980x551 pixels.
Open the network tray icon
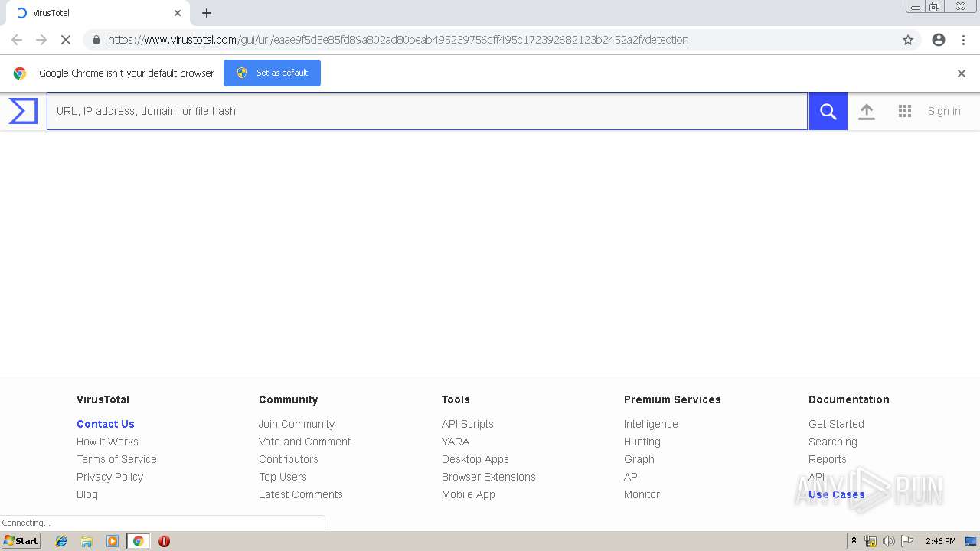point(871,541)
